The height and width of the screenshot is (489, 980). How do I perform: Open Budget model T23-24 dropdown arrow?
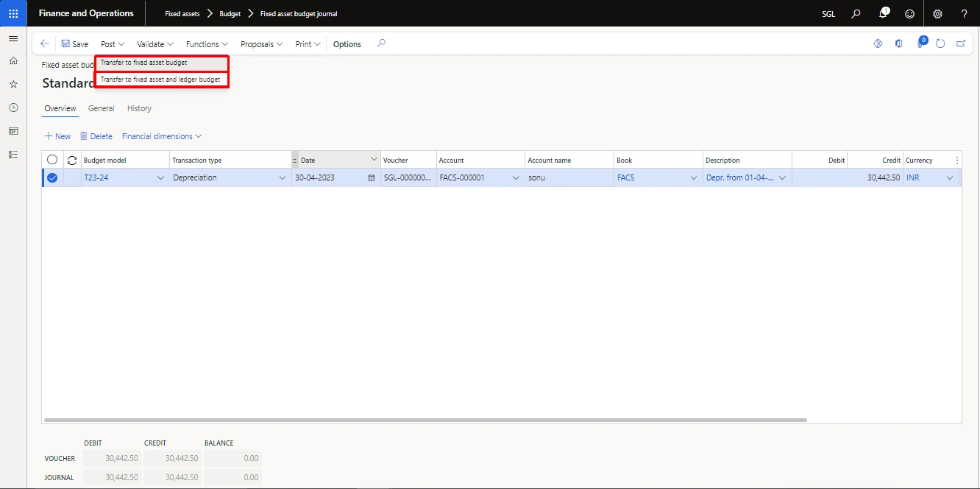coord(161,177)
